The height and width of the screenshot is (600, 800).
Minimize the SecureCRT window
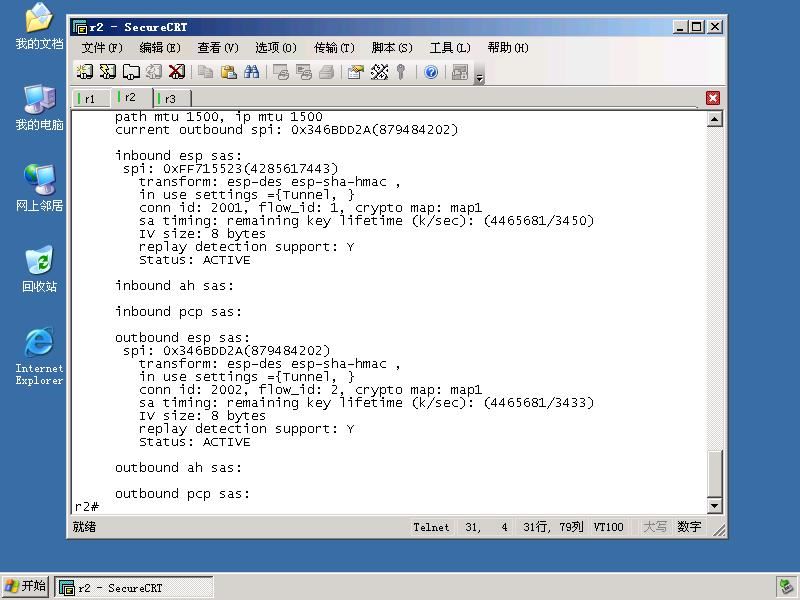pyautogui.click(x=679, y=27)
